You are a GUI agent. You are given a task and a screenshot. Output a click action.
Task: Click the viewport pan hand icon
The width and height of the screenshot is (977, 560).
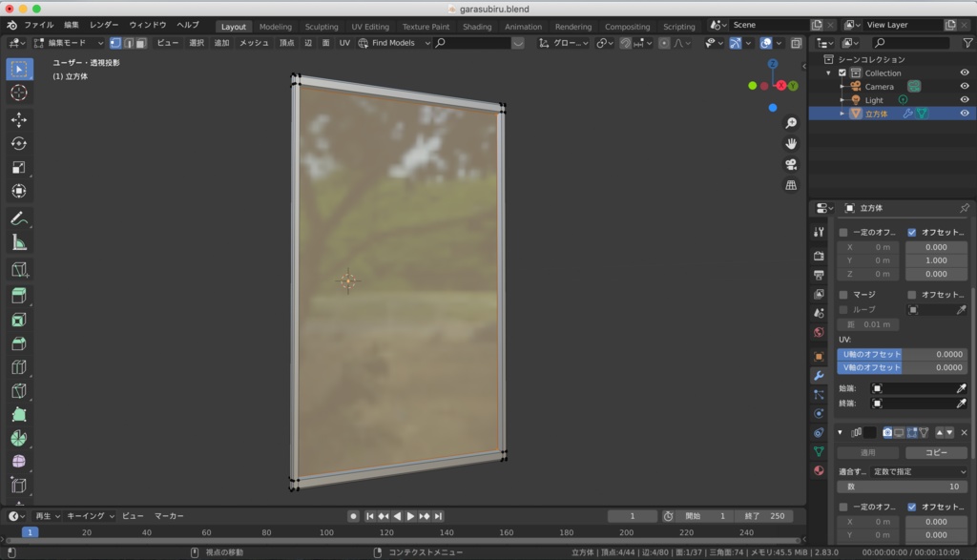[791, 144]
